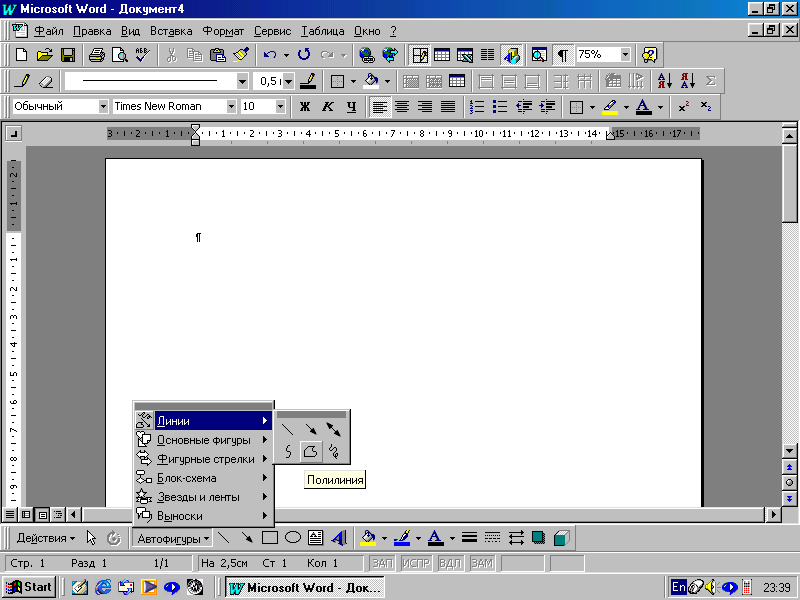800x600 pixels.
Task: Click vertical scrollbar down arrow
Action: (x=789, y=451)
